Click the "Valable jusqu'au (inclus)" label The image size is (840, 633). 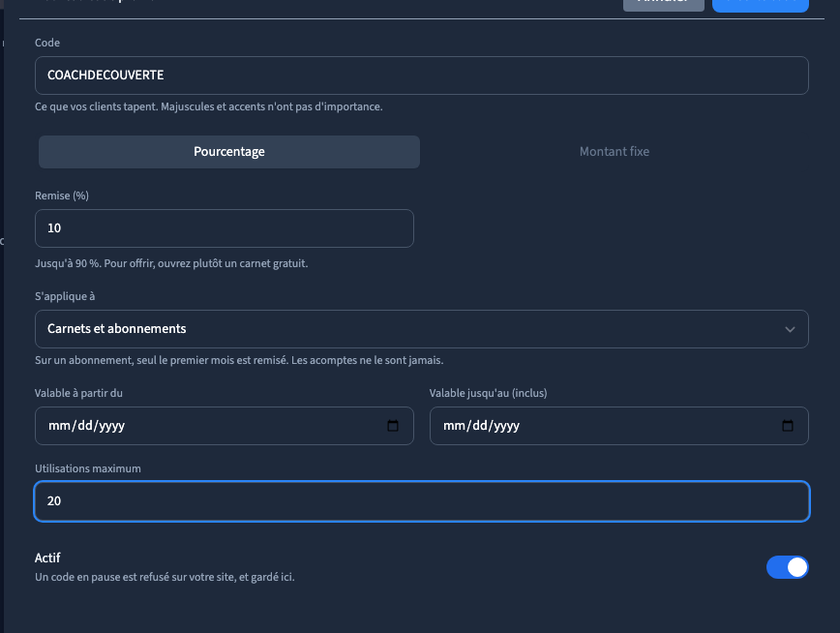click(488, 393)
